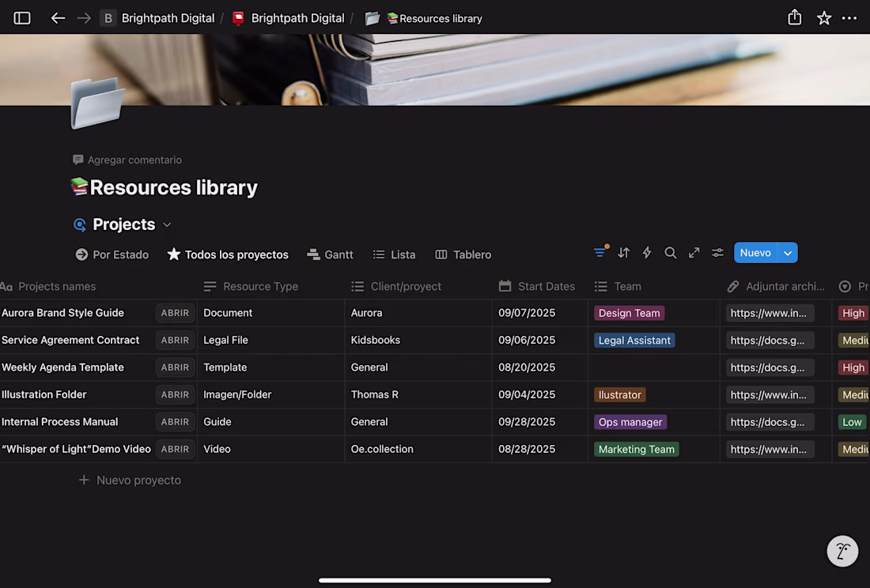The height and width of the screenshot is (588, 870).
Task: Click the large folder page icon
Action: click(x=97, y=103)
